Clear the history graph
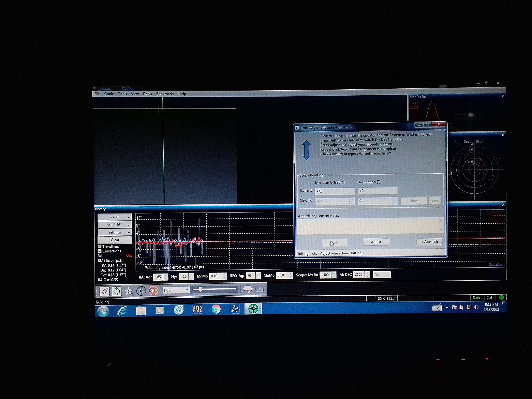532x399 pixels. (115, 240)
